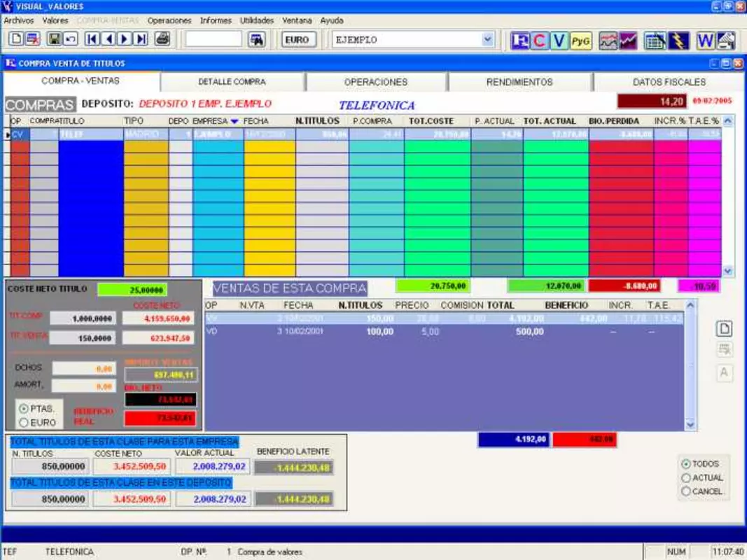Image resolution: width=747 pixels, height=560 pixels.
Task: Open the Valores menu
Action: pos(55,20)
